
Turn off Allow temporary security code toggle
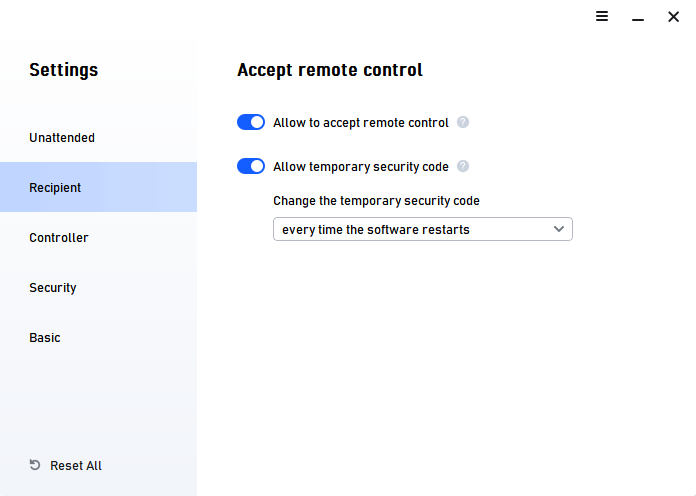251,166
